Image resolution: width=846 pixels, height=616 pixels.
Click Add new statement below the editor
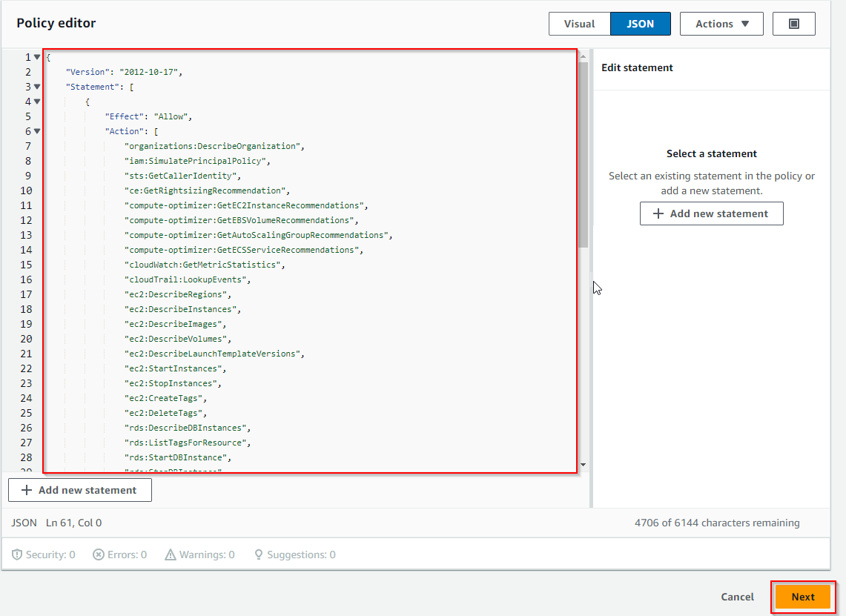(x=80, y=490)
